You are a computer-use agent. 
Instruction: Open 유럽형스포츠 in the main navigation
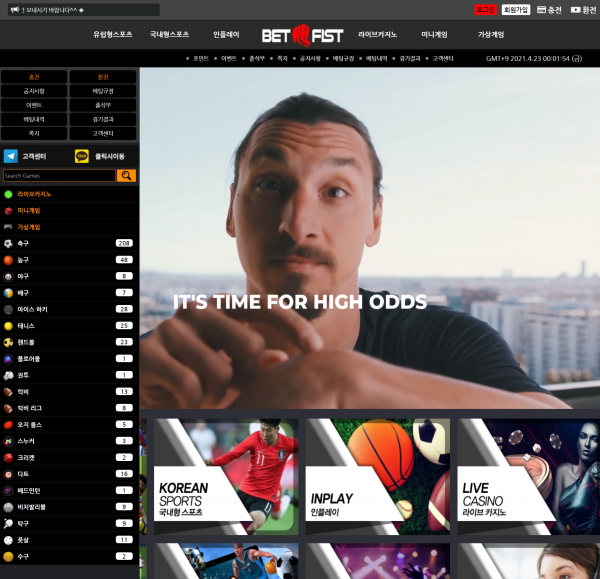[112, 34]
